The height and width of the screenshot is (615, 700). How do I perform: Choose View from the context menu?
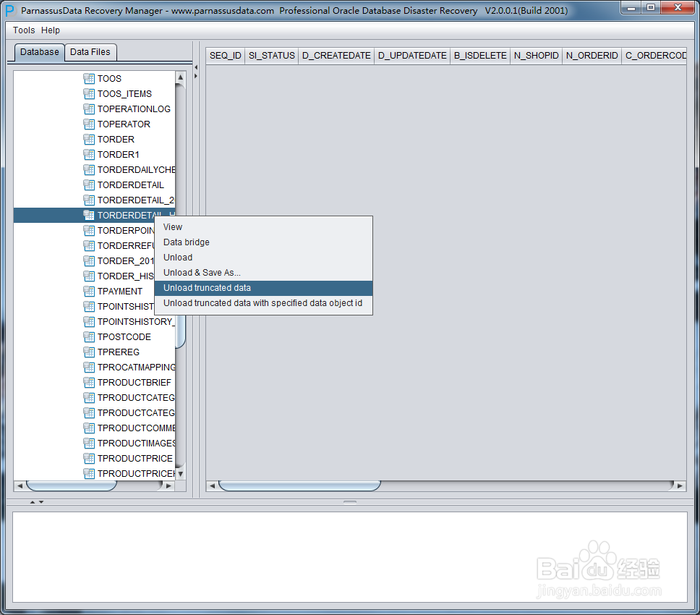pyautogui.click(x=263, y=227)
